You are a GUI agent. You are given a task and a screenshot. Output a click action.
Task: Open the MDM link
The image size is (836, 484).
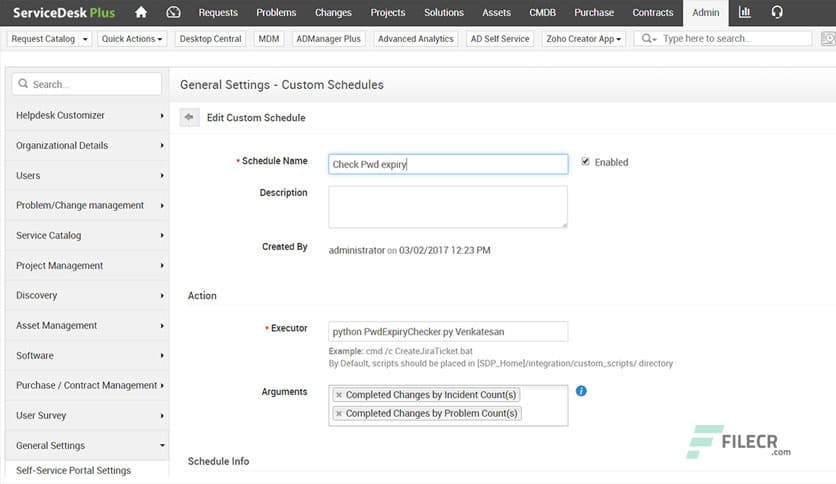269,39
